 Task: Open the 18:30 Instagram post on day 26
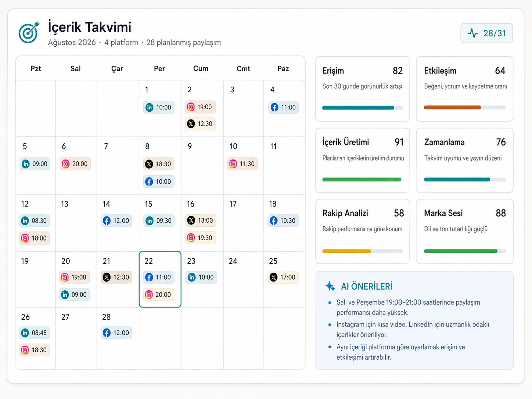[34, 350]
